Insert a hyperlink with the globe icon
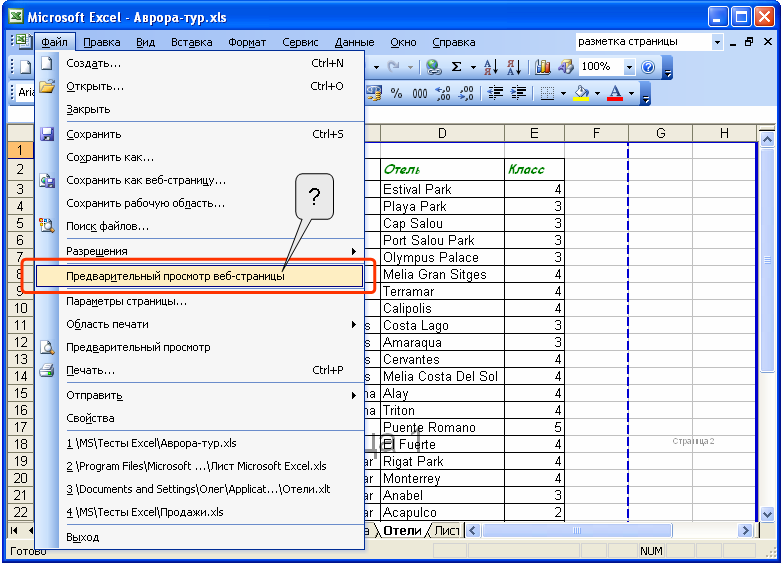This screenshot has height=565, width=784. click(434, 66)
